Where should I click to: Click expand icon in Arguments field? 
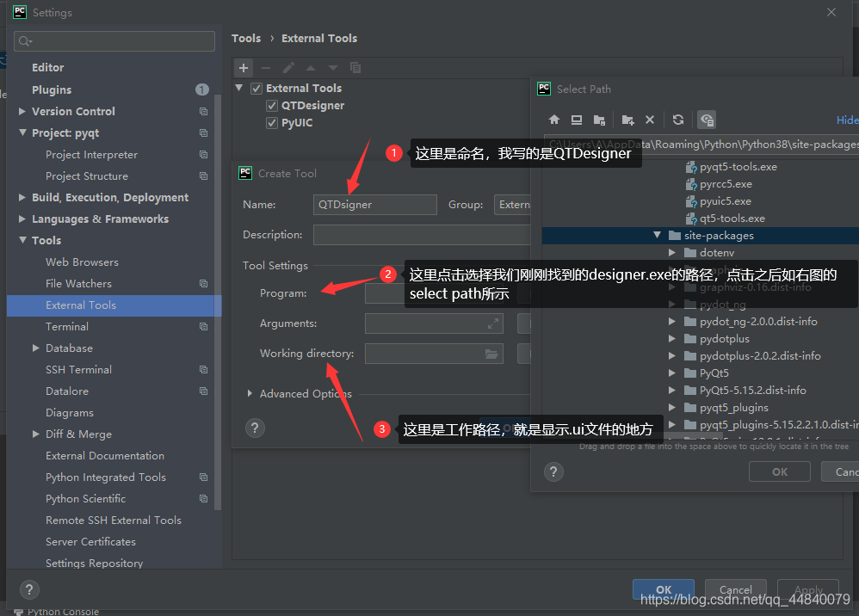pos(493,323)
